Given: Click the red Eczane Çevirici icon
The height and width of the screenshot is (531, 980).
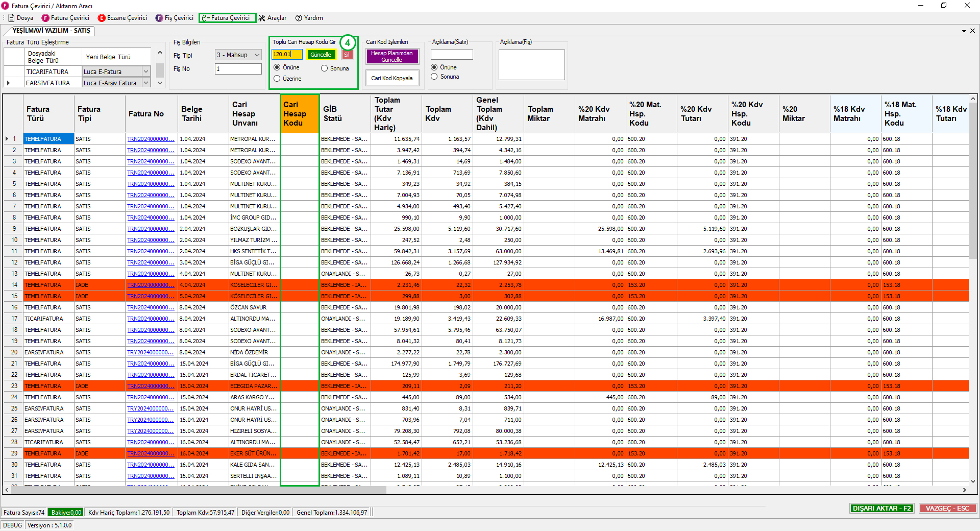Looking at the screenshot, I should (x=102, y=18).
